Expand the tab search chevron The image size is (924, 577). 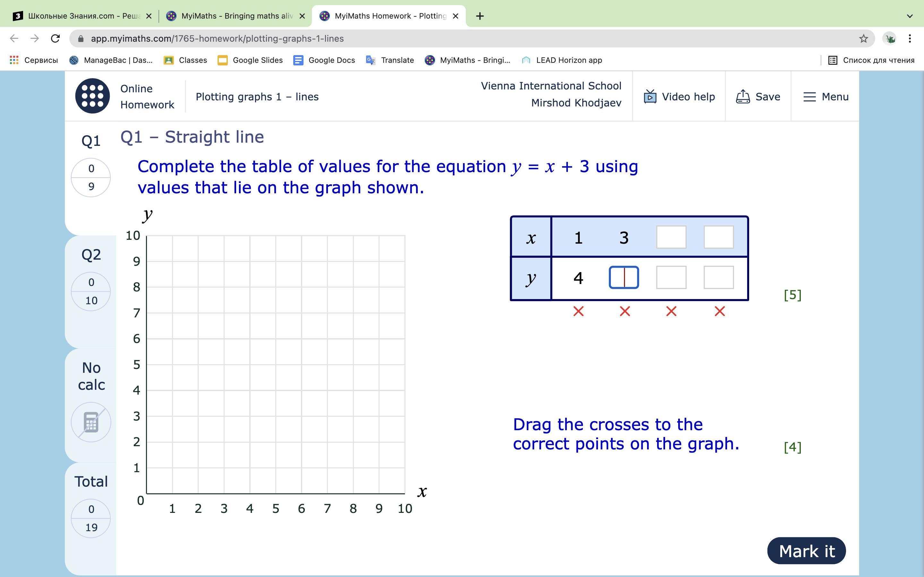(910, 16)
